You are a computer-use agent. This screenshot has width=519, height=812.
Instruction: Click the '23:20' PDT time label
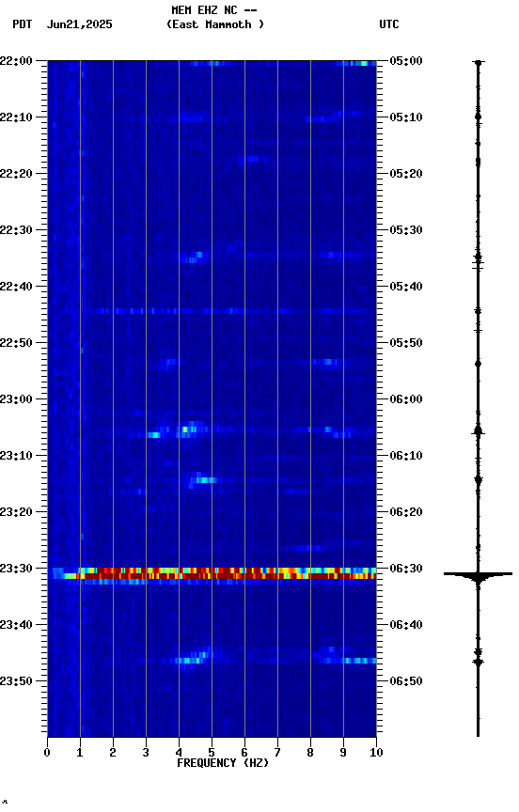[16, 513]
